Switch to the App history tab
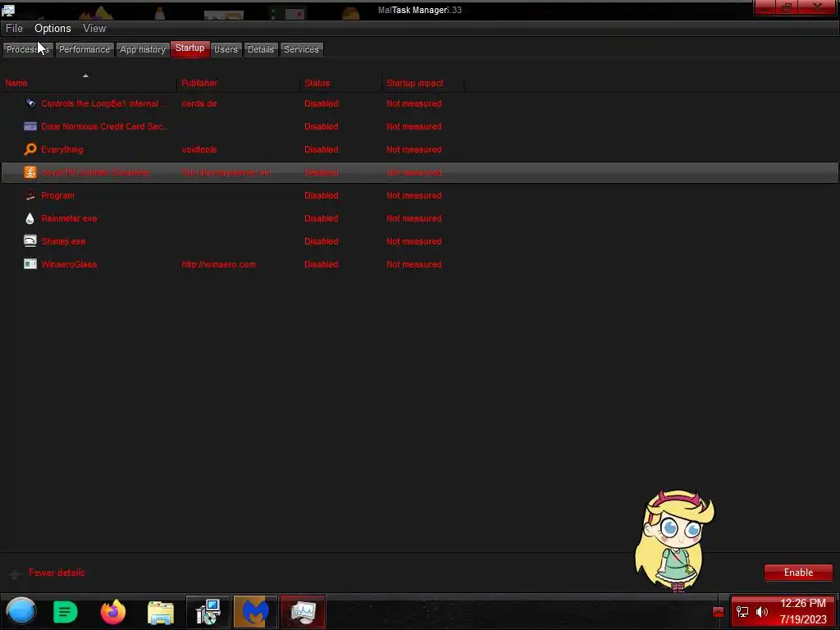The width and height of the screenshot is (840, 630). pos(143,49)
